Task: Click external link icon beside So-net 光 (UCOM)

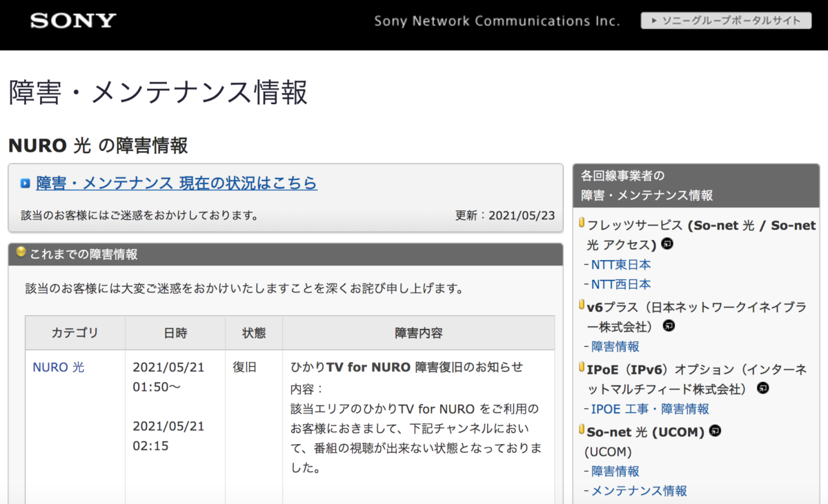Action: [716, 431]
